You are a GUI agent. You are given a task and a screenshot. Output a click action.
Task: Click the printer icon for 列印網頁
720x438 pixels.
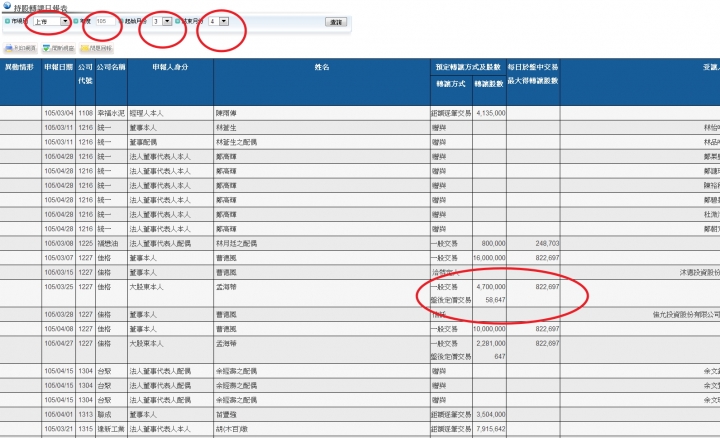coord(9,48)
